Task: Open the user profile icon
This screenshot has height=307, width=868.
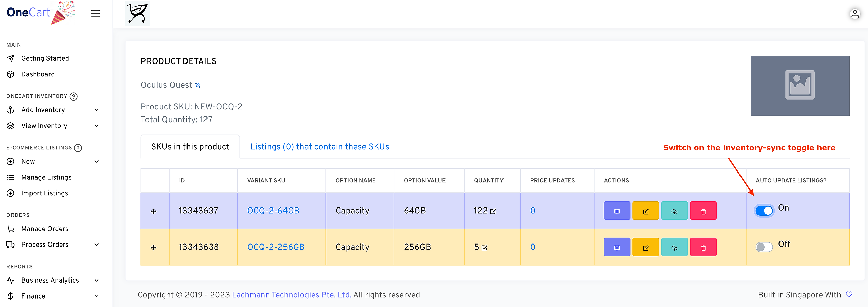Action: tap(855, 14)
